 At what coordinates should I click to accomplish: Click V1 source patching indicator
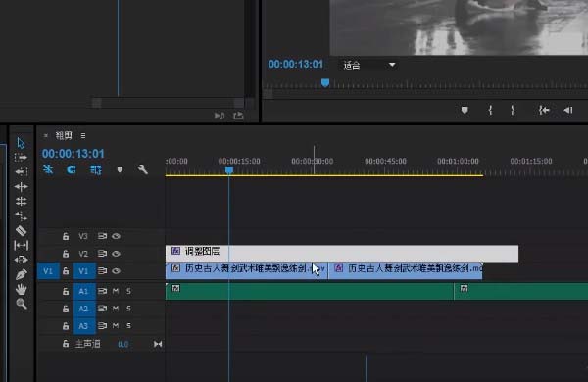48,270
